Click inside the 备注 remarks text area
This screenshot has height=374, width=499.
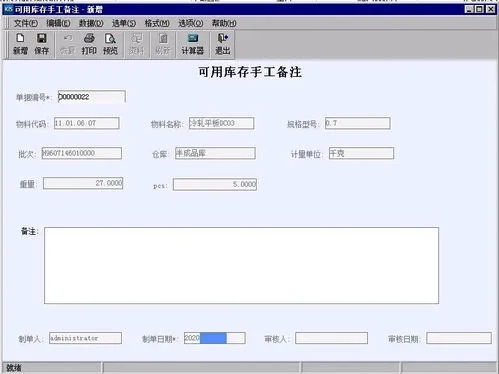pyautogui.click(x=241, y=266)
